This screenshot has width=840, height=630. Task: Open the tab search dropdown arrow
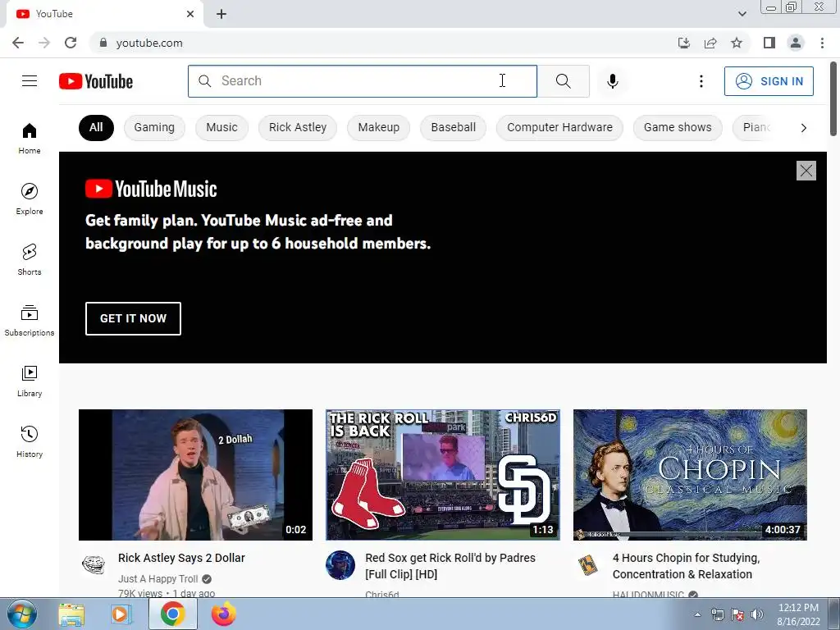click(742, 14)
